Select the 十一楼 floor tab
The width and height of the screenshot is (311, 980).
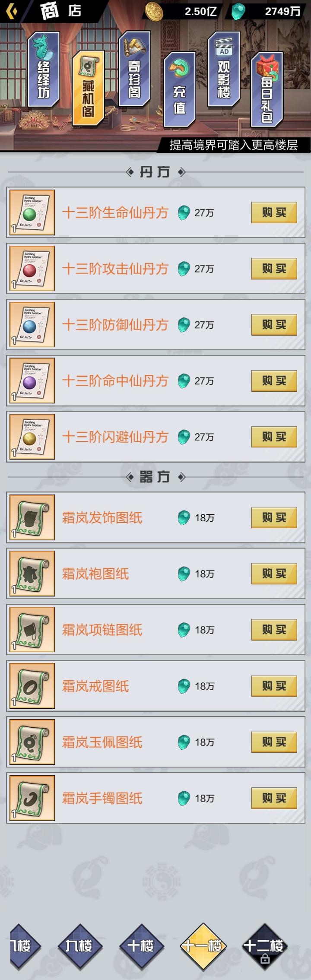tap(203, 946)
